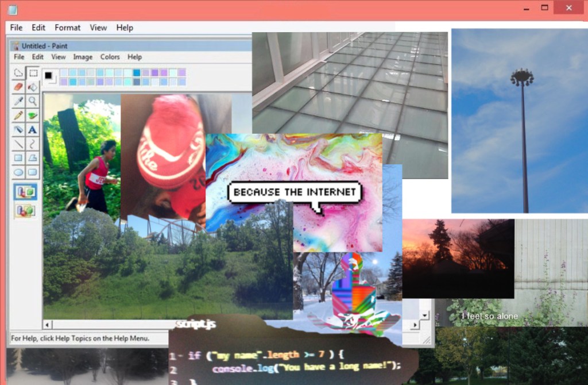Pick the Ellipse shape tool
The height and width of the screenshot is (385, 588).
point(18,172)
